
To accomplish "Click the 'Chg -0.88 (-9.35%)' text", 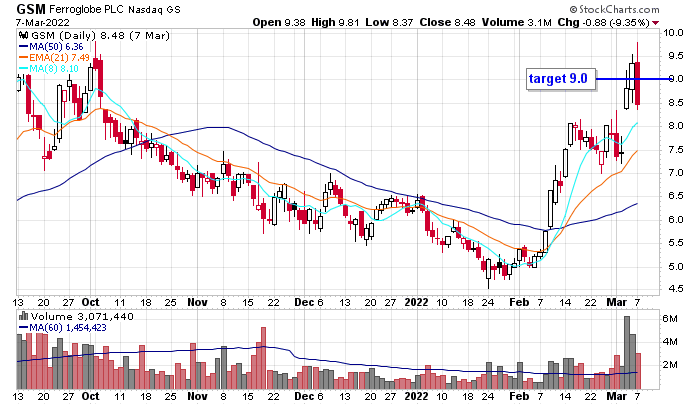I will point(604,22).
